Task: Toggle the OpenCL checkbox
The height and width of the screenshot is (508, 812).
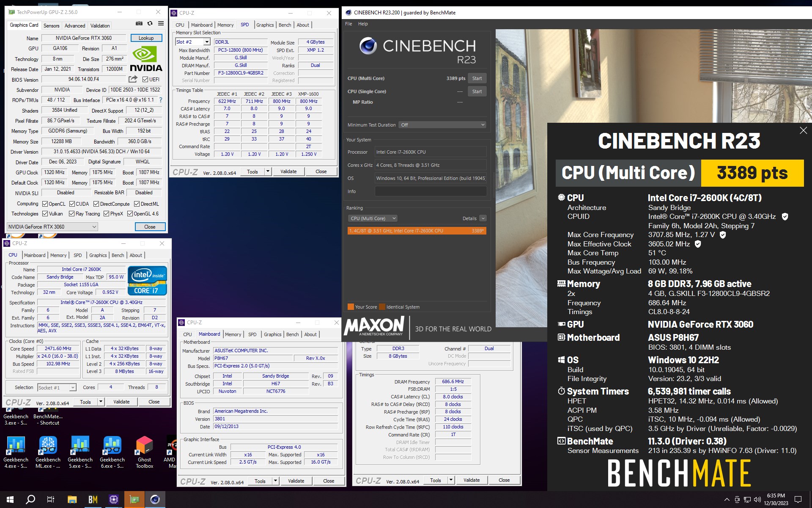Action: (x=45, y=204)
